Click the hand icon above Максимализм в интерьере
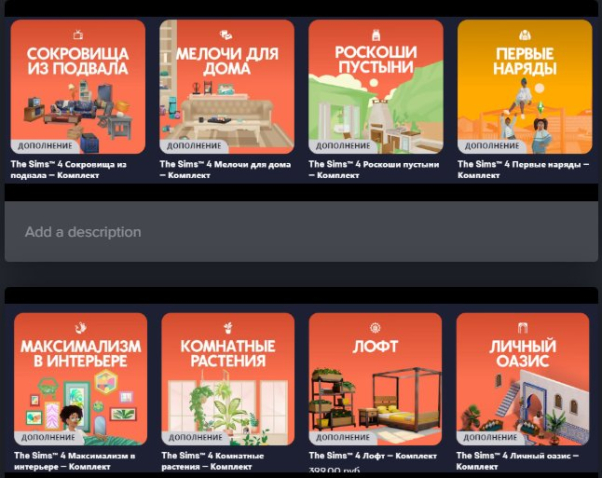 coord(81,328)
